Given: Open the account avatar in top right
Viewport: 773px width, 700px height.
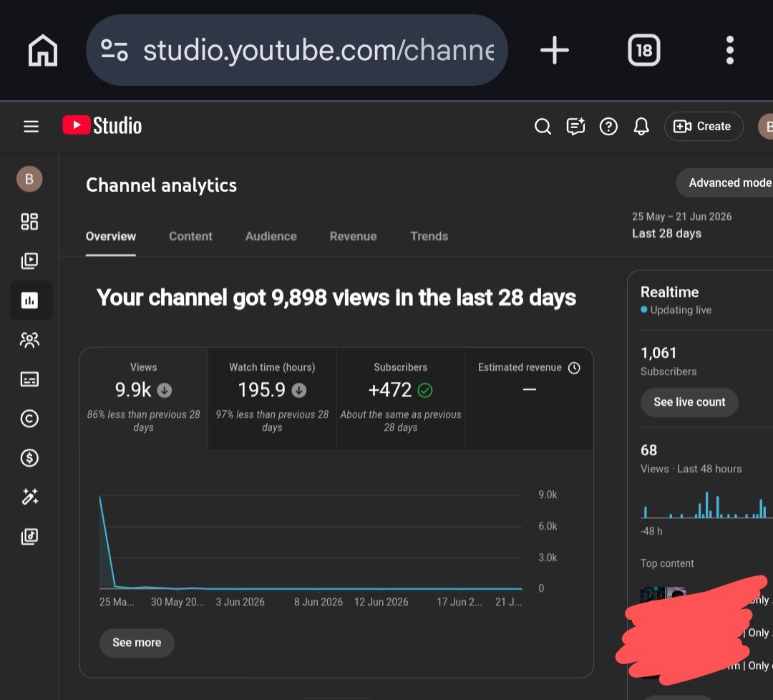Looking at the screenshot, I should (x=766, y=127).
